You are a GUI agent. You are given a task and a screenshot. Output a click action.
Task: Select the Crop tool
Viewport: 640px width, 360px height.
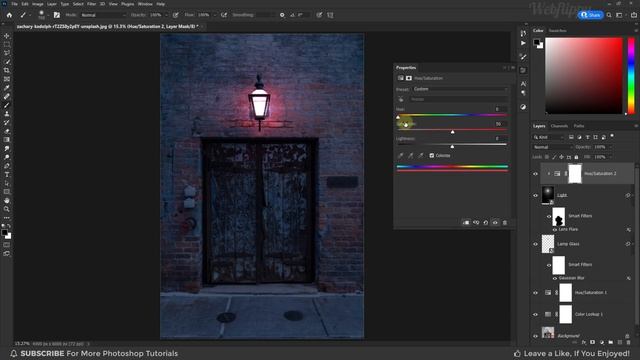(x=7, y=70)
